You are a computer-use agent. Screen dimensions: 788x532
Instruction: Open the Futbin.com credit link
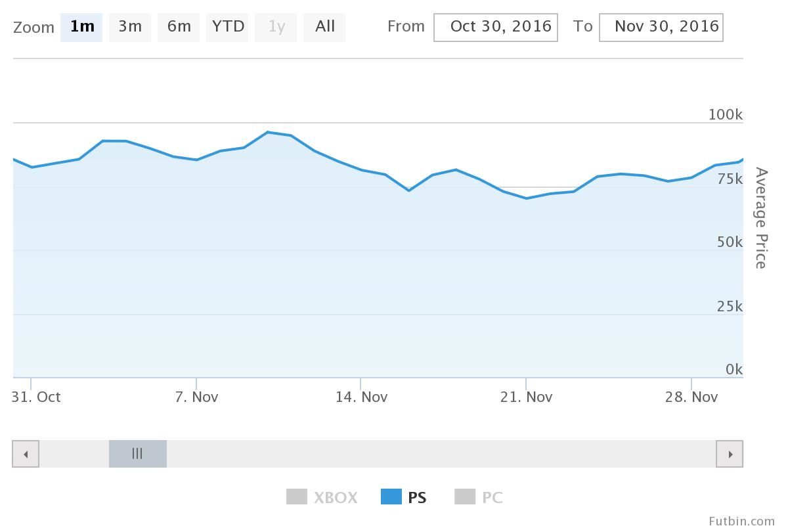[x=742, y=521]
